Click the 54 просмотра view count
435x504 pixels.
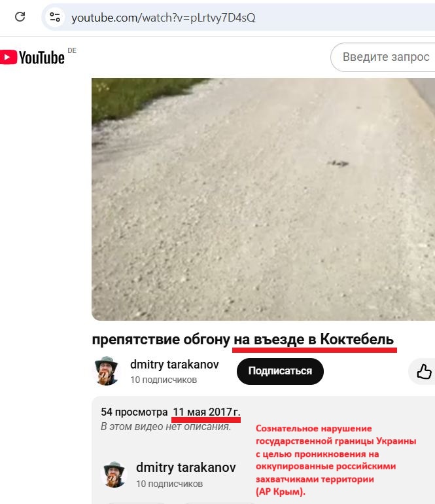[134, 412]
